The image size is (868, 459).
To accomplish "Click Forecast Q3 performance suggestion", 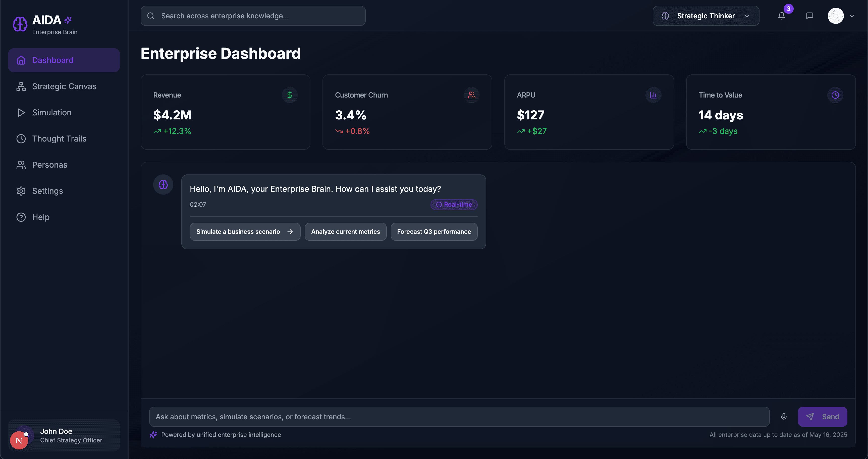I will (434, 232).
